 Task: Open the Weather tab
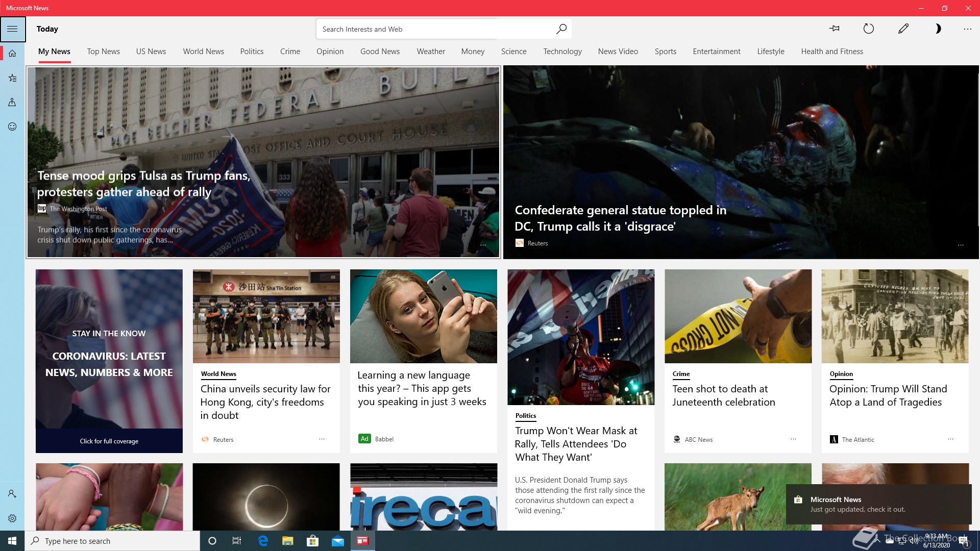click(x=431, y=52)
